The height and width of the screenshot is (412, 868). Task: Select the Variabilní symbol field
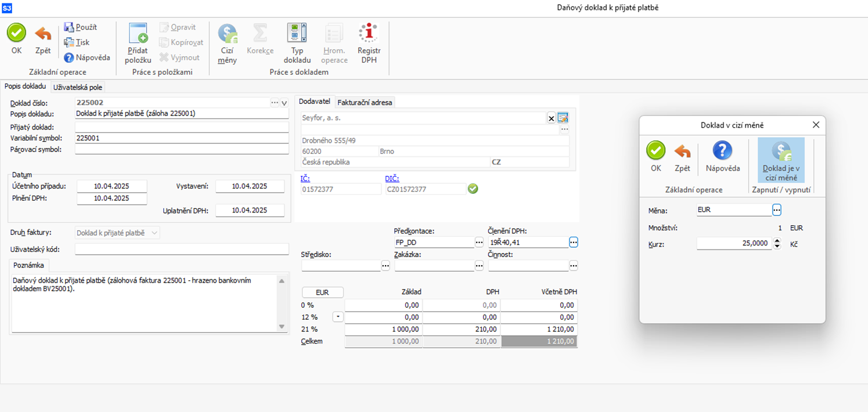click(x=182, y=138)
